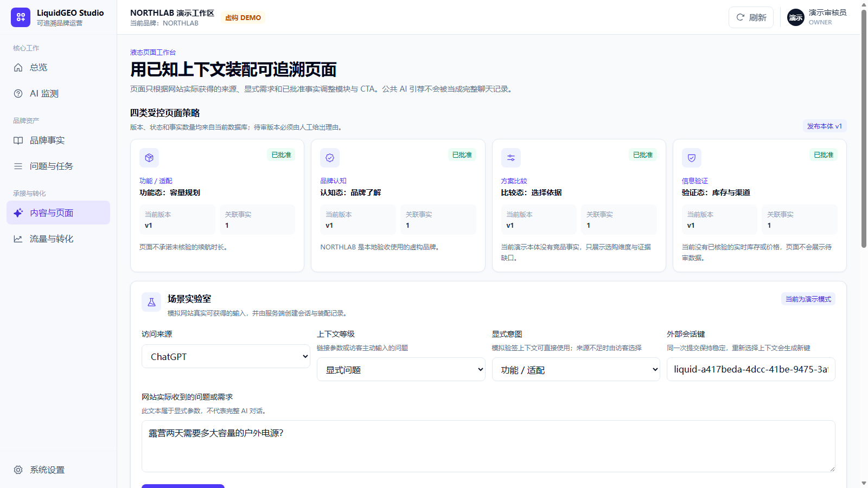Click 关联事实 box on 验证态 card
Image resolution: width=868 pixels, height=488 pixels.
[x=800, y=220]
